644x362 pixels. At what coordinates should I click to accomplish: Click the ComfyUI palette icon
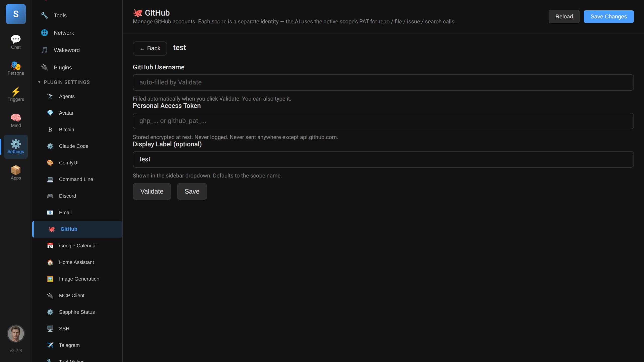pos(50,163)
